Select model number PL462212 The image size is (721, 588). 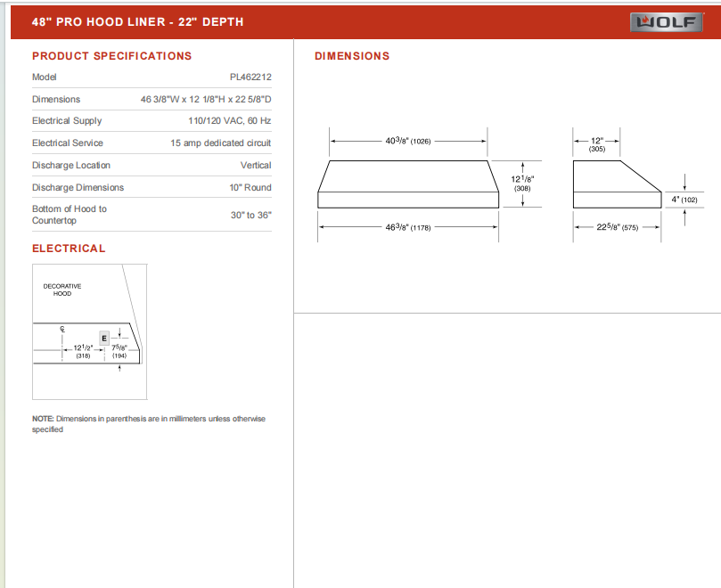(x=250, y=77)
